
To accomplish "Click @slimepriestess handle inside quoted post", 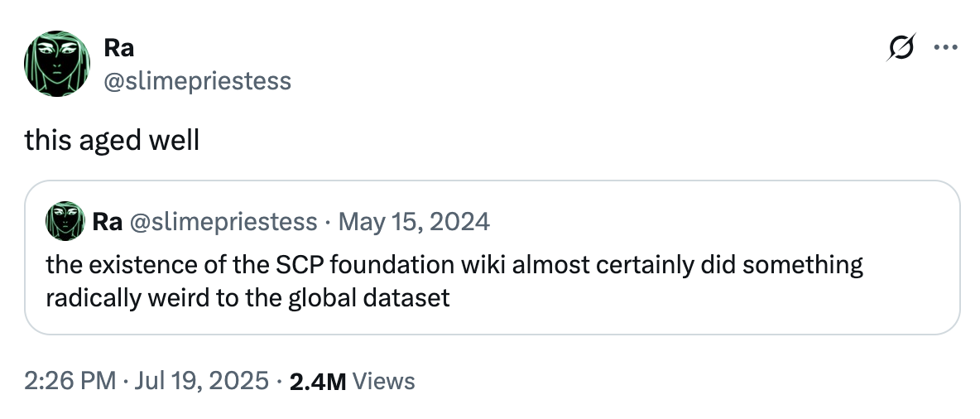I will pos(223,222).
